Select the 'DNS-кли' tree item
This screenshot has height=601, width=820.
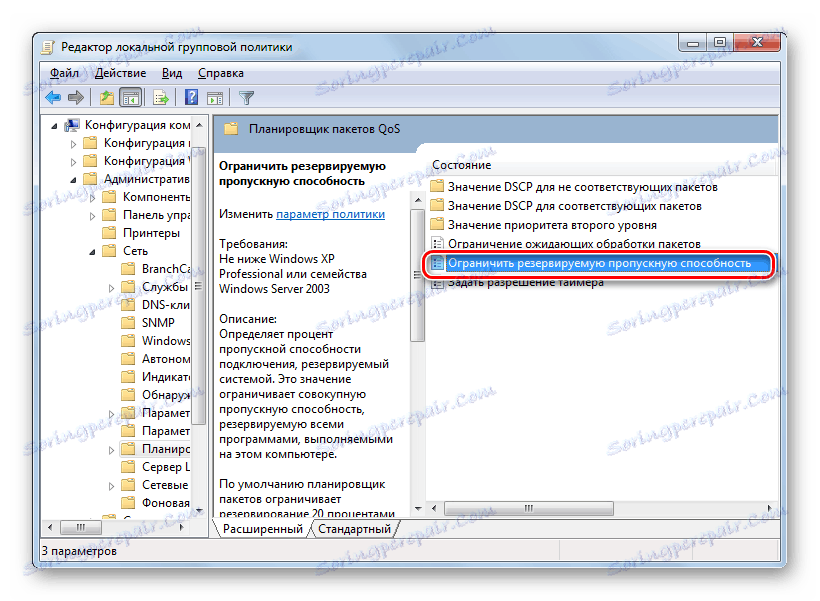(x=166, y=304)
